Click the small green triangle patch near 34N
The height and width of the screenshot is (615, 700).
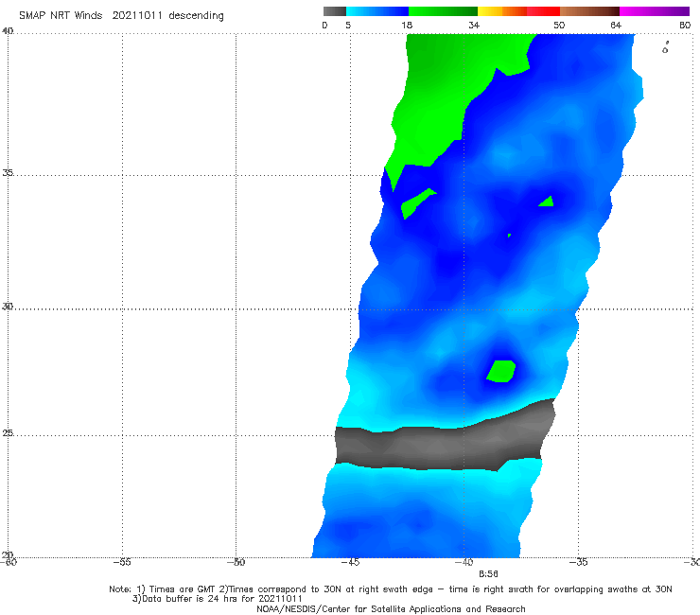(x=547, y=202)
